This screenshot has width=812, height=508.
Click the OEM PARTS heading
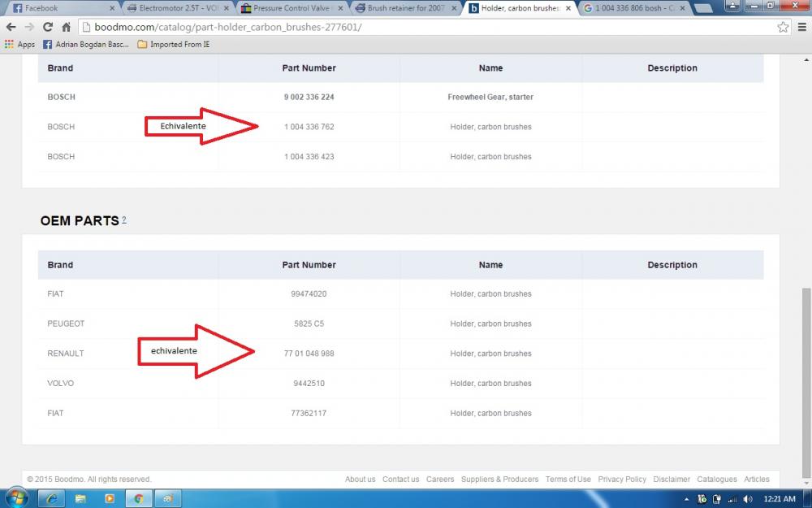[80, 221]
